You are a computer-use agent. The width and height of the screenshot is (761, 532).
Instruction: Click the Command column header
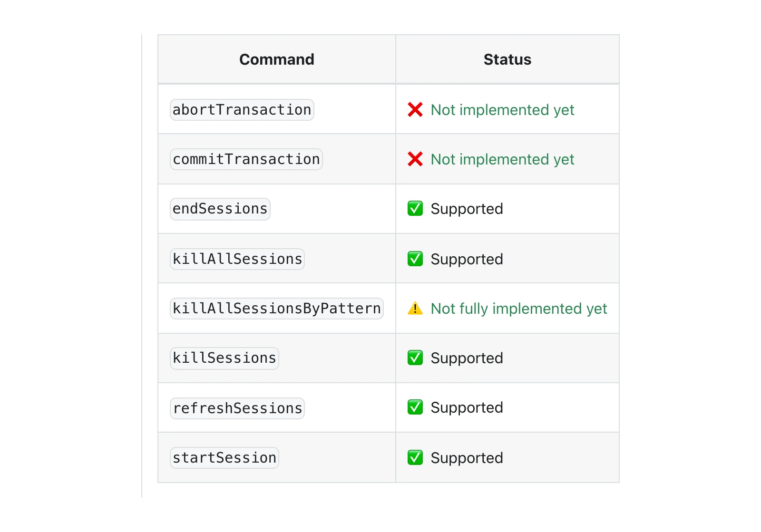[x=277, y=59]
